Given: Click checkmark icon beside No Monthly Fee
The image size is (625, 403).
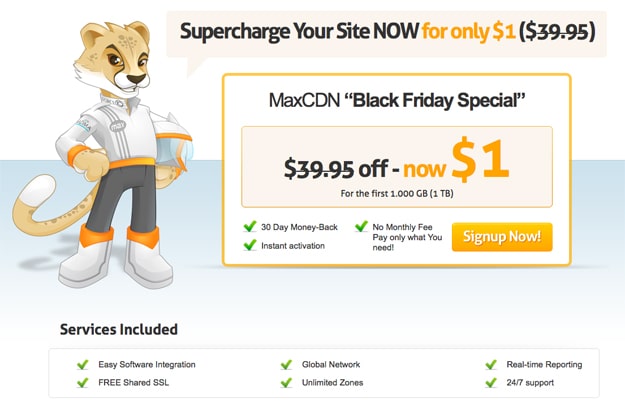Looking at the screenshot, I should pos(361,227).
